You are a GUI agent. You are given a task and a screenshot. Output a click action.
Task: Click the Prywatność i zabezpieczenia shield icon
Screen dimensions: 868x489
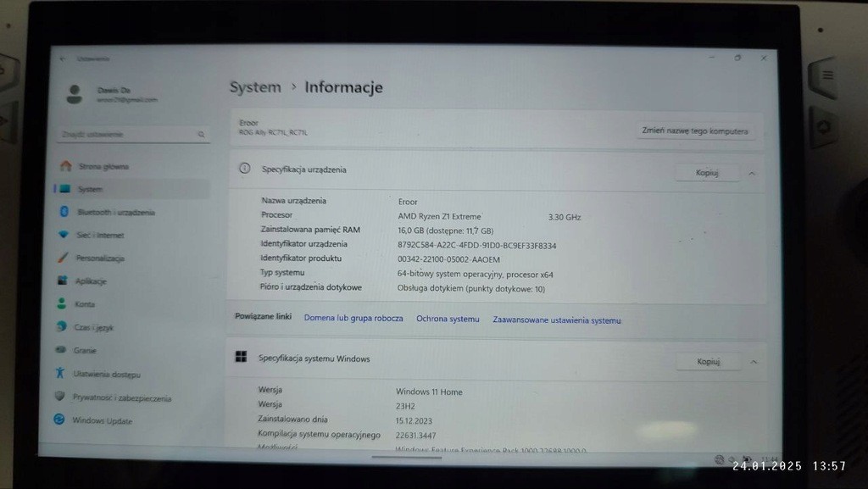click(x=60, y=397)
